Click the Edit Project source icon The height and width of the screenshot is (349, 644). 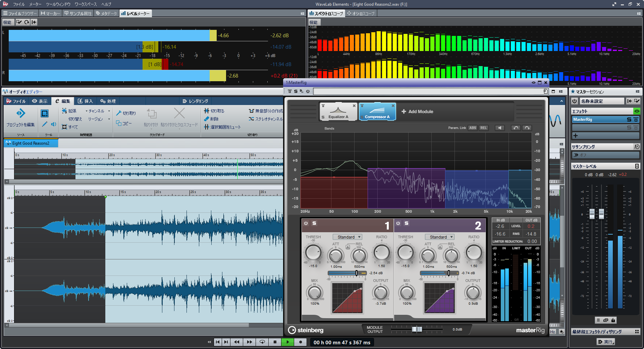(x=20, y=113)
